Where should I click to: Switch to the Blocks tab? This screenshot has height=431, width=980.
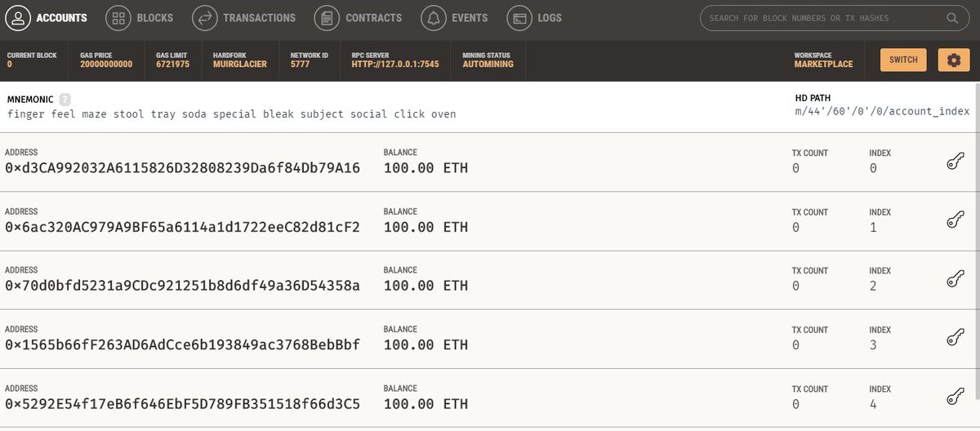click(140, 17)
